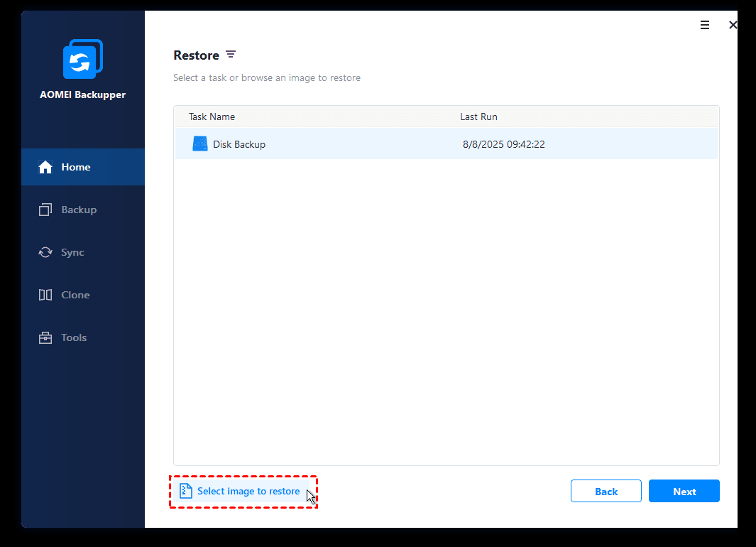Open the Tools section label

74,337
